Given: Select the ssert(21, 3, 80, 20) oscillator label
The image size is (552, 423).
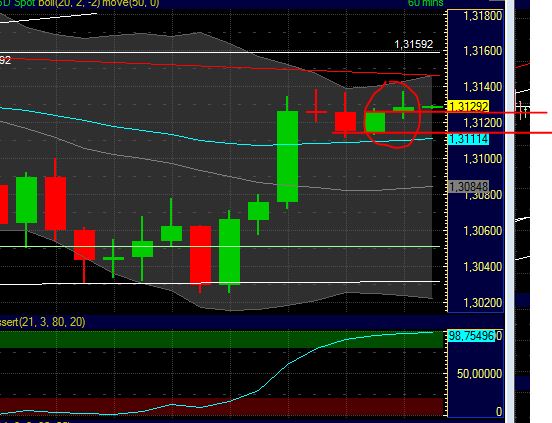Looking at the screenshot, I should pyautogui.click(x=43, y=322).
